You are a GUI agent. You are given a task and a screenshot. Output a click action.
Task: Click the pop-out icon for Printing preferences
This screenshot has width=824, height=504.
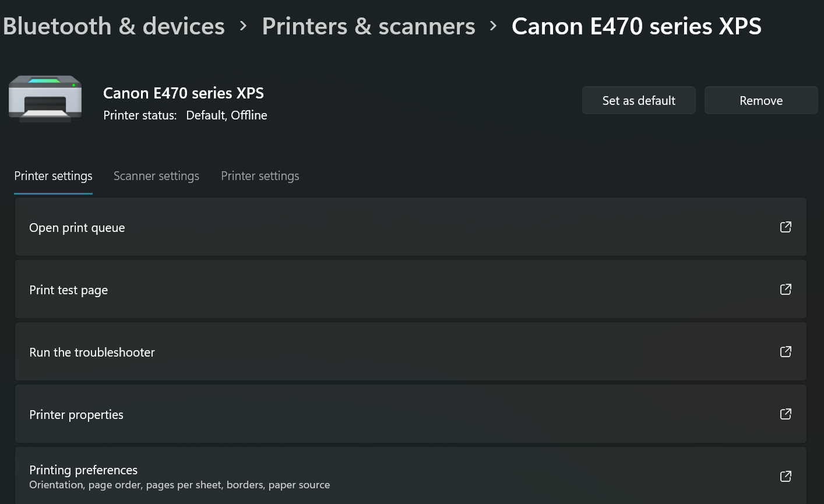coord(786,476)
